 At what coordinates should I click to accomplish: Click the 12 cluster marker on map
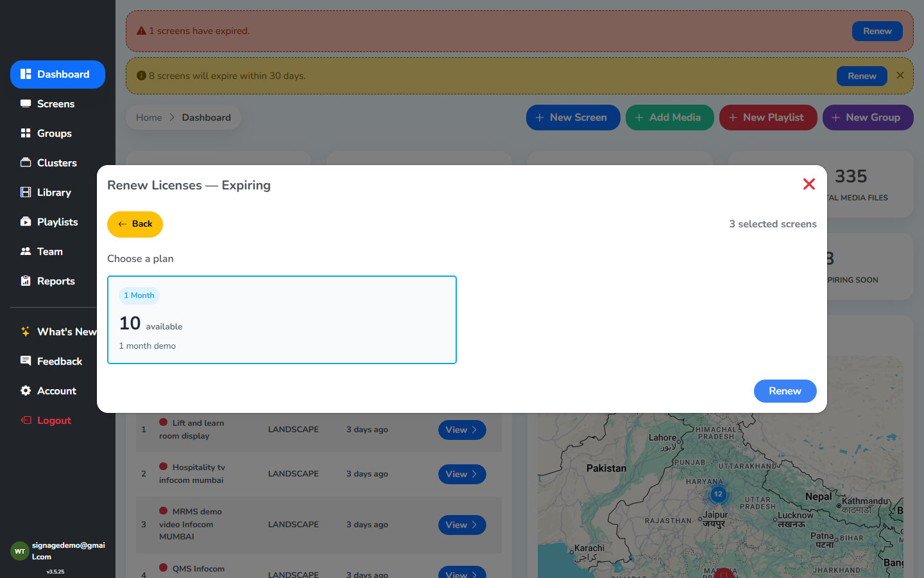tap(718, 495)
